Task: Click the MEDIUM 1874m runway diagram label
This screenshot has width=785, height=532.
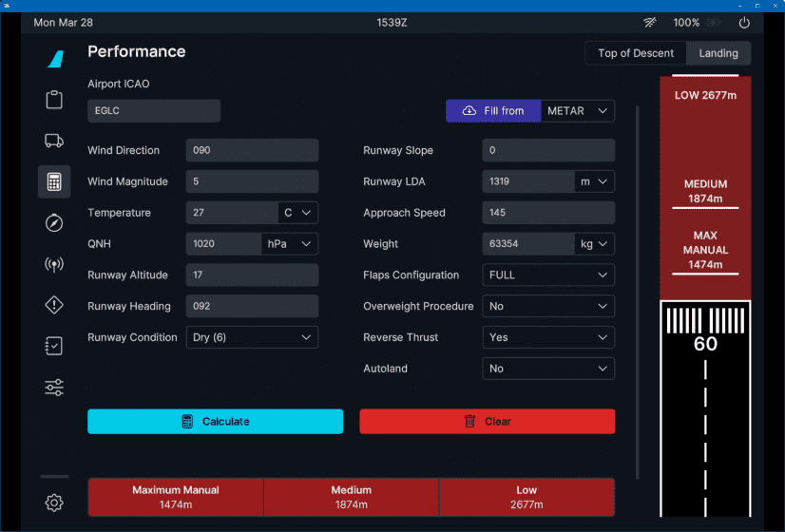Action: (x=705, y=191)
